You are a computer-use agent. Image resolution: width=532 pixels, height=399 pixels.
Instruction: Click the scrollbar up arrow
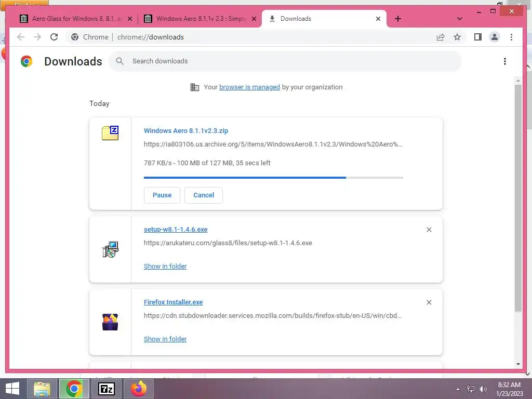point(518,81)
